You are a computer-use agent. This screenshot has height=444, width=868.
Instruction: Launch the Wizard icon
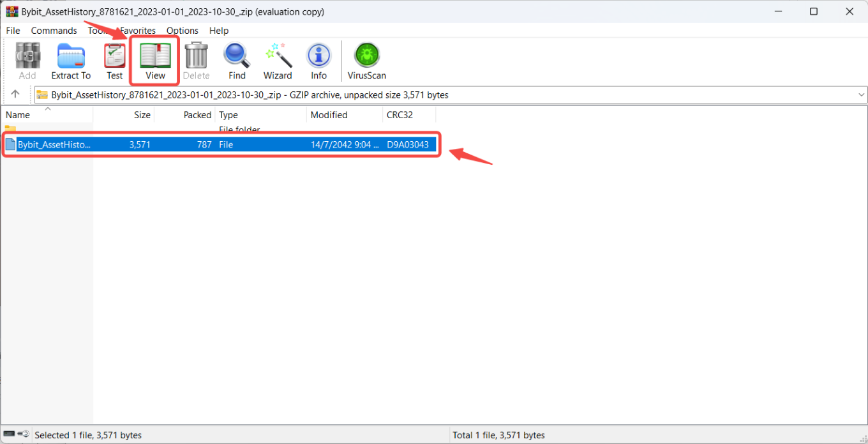click(x=278, y=61)
